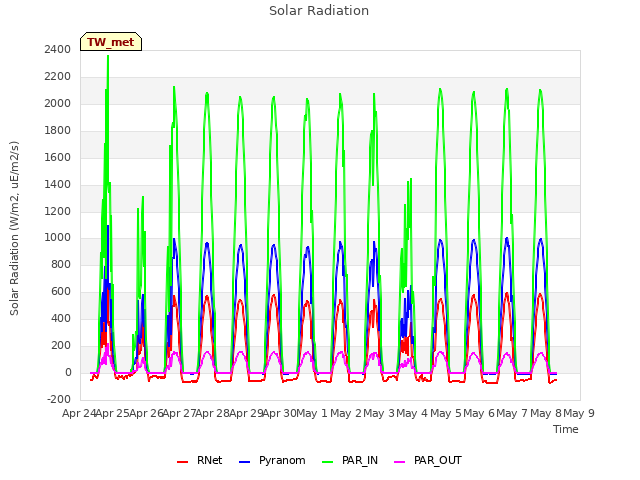The height and width of the screenshot is (480, 640).
Task: Select the 1200 y-axis tick label
Action: pos(58,211)
